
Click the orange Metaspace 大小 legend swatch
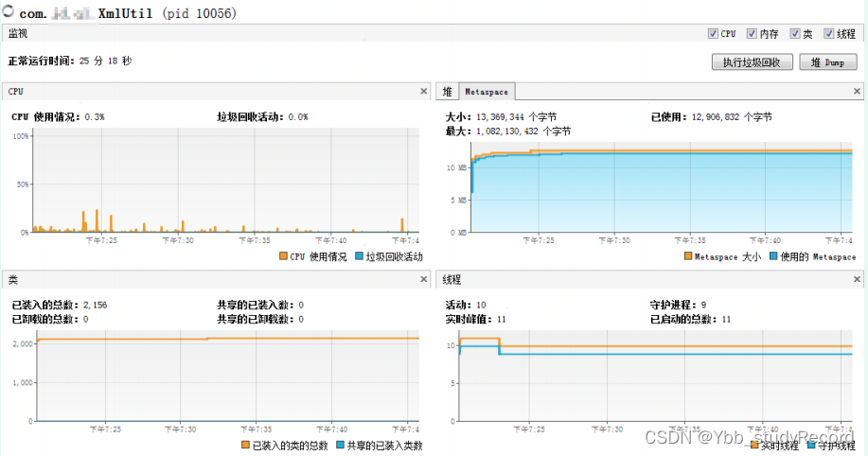pos(688,256)
